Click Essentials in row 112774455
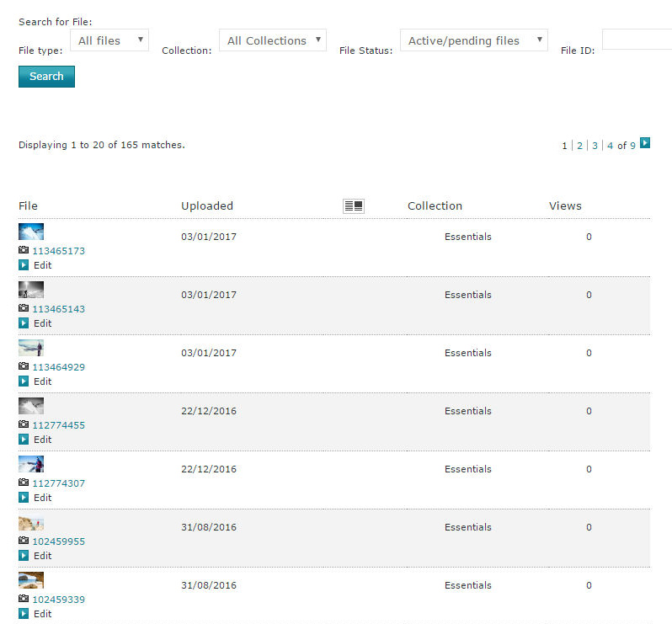The width and height of the screenshot is (672, 624). 468,411
